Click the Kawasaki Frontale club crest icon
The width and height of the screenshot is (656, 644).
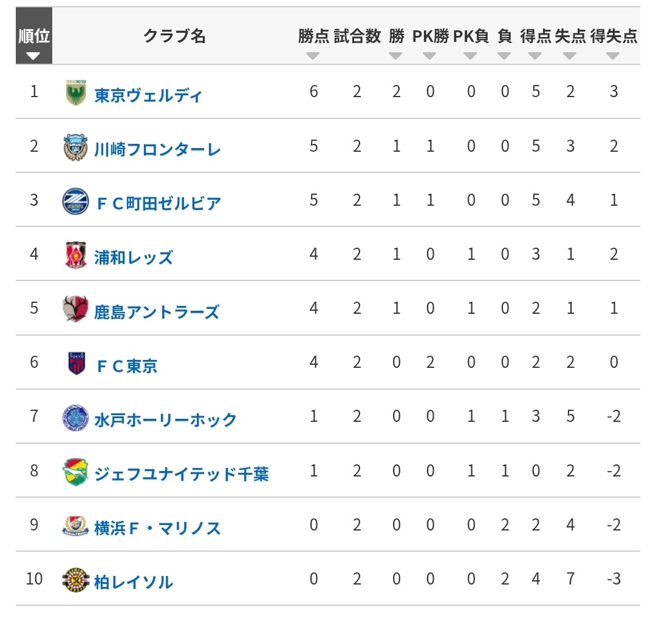(x=77, y=147)
